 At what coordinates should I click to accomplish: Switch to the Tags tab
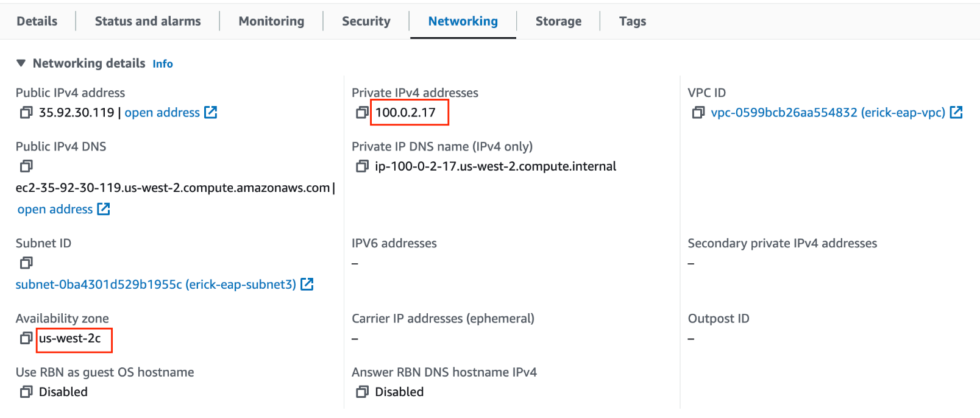point(632,21)
